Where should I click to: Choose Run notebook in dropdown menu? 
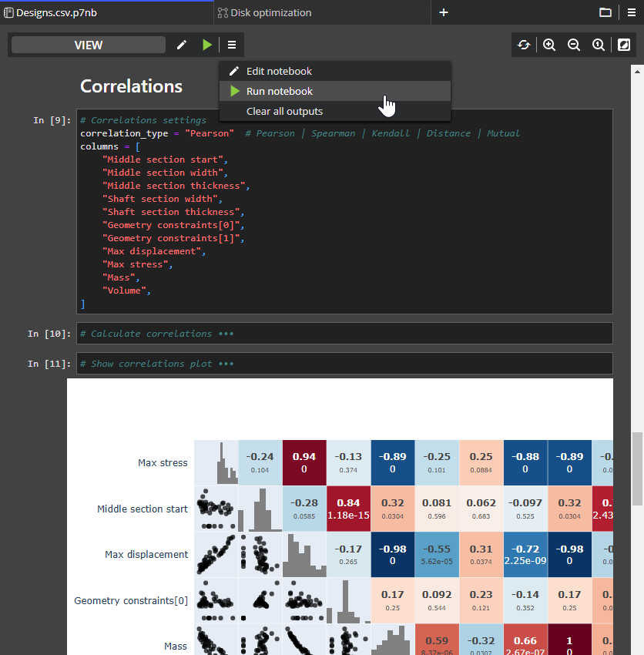pos(279,91)
